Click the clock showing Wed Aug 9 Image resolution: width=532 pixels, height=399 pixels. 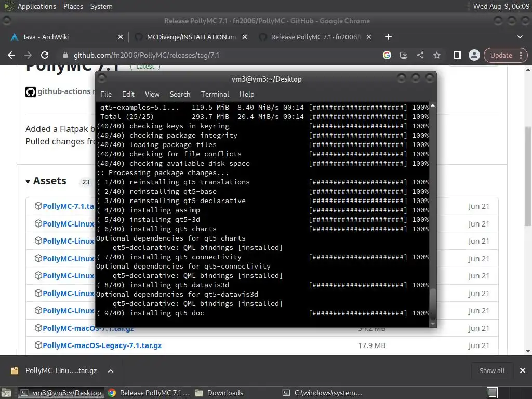(x=501, y=6)
